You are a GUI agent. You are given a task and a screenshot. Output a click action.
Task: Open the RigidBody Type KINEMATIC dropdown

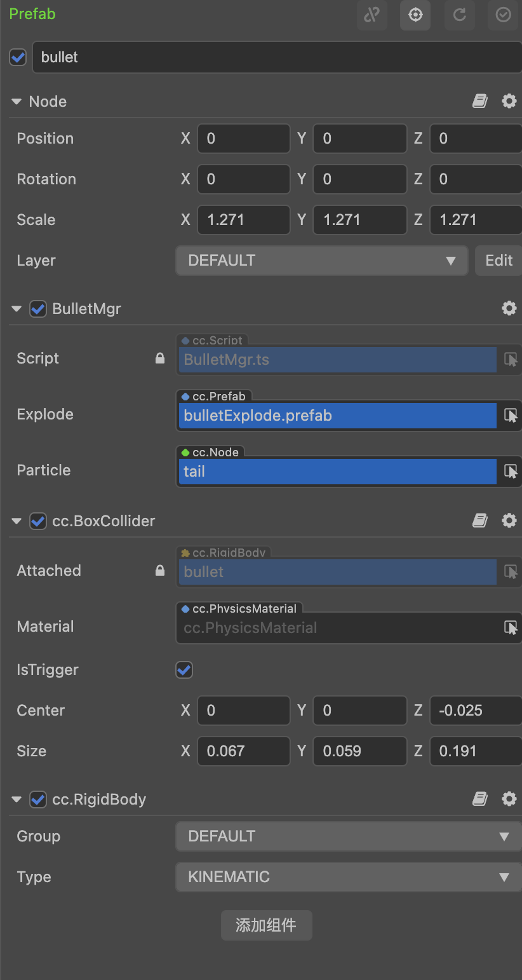pyautogui.click(x=349, y=877)
